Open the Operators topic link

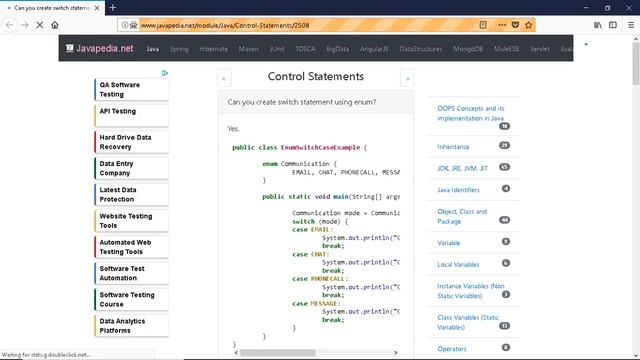tap(452, 349)
